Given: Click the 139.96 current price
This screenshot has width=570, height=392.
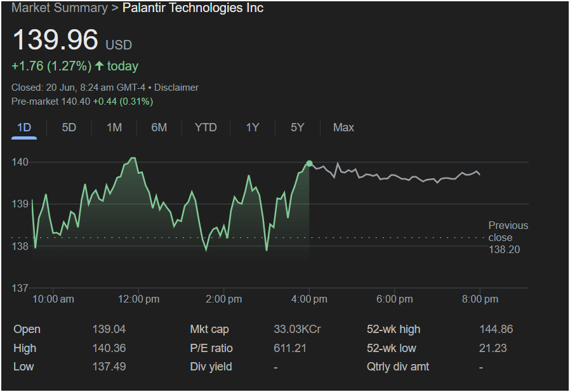Looking at the screenshot, I should pos(55,39).
